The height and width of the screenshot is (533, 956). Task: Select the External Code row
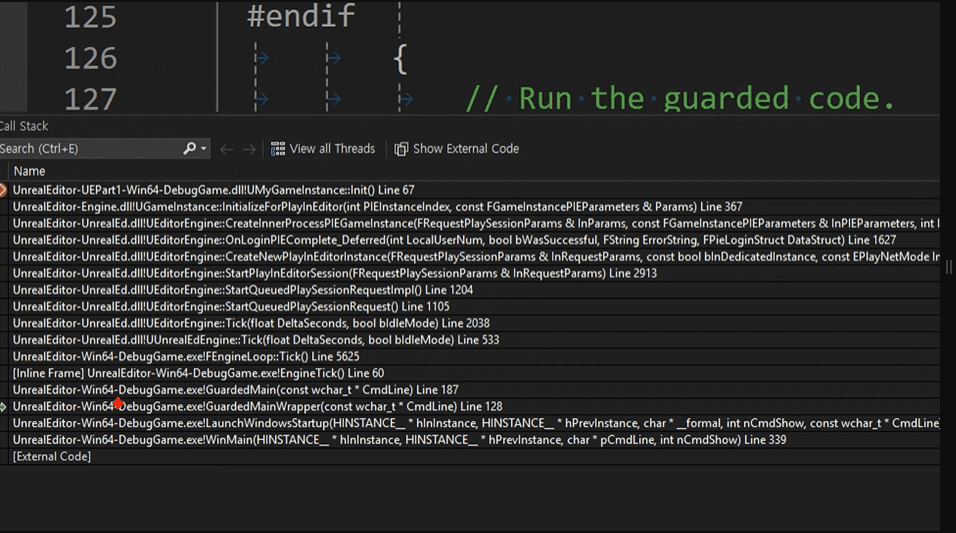(x=51, y=457)
